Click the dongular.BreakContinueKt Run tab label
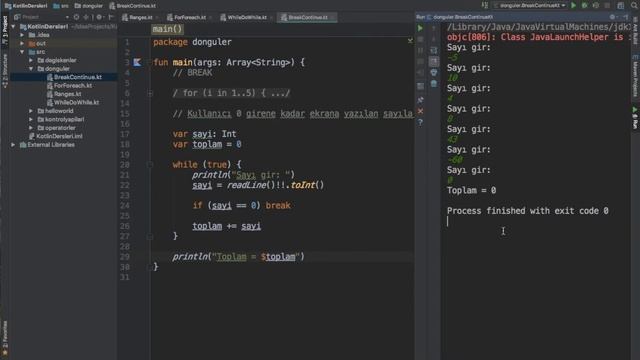The width and height of the screenshot is (640, 360). coord(463,17)
